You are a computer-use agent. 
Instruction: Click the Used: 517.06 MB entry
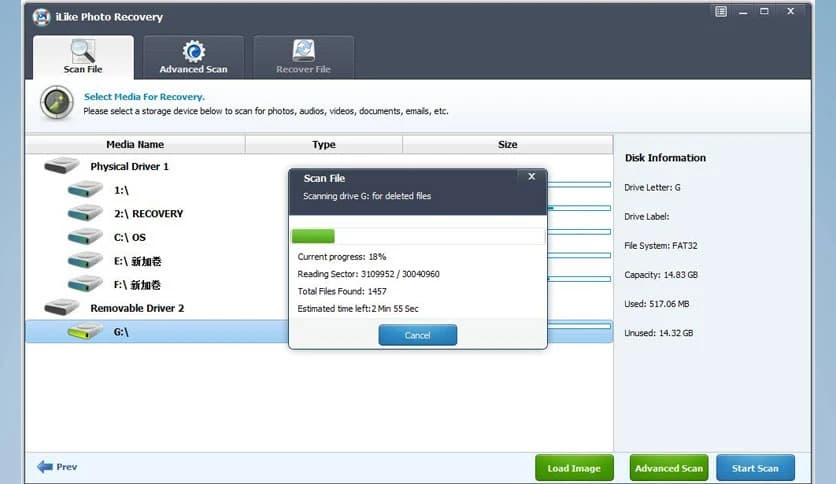click(x=656, y=304)
